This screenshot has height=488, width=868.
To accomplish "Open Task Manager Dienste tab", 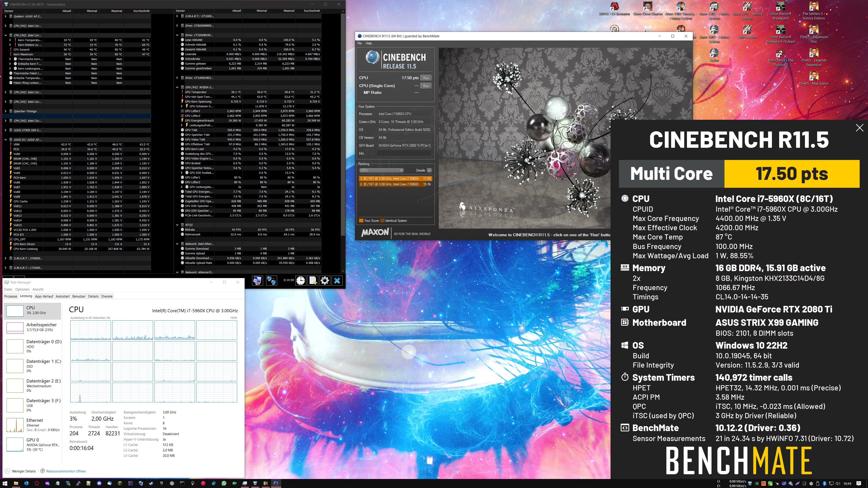I will [x=107, y=296].
